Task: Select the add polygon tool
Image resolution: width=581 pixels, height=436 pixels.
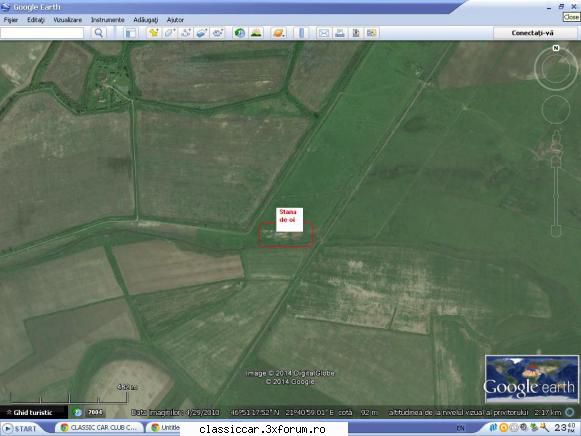Action: pyautogui.click(x=170, y=33)
